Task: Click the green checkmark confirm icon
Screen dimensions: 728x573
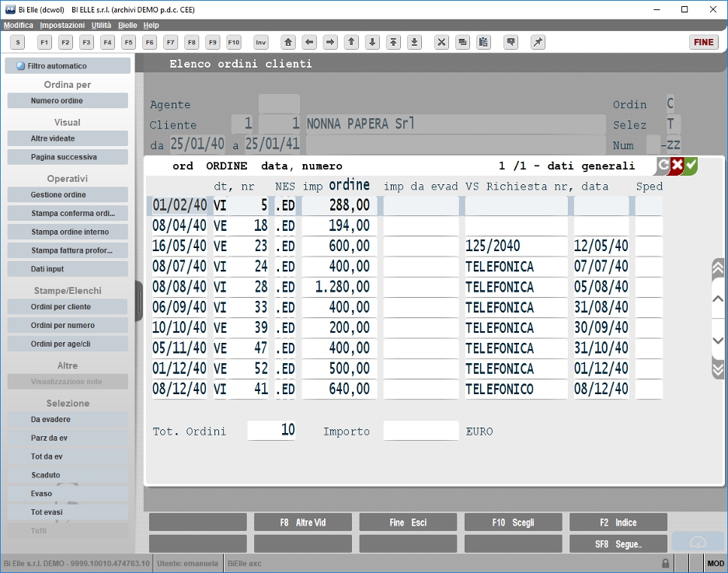Action: (x=691, y=166)
